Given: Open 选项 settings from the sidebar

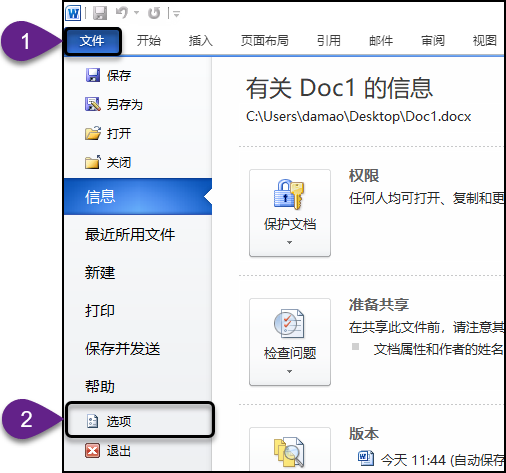Looking at the screenshot, I should coord(140,420).
